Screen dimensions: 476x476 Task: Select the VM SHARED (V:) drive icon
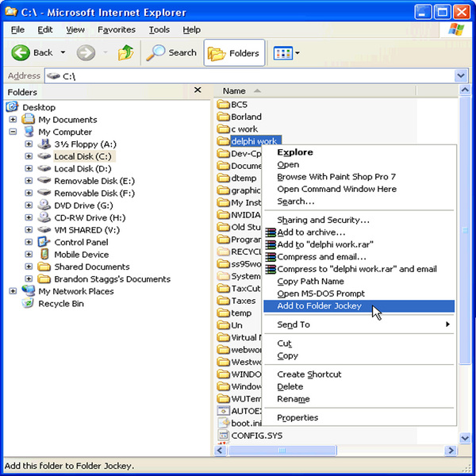pos(44,229)
